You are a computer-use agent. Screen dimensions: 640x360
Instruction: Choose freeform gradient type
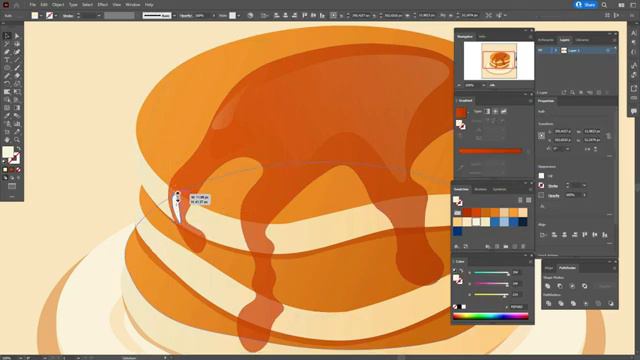pyautogui.click(x=504, y=111)
